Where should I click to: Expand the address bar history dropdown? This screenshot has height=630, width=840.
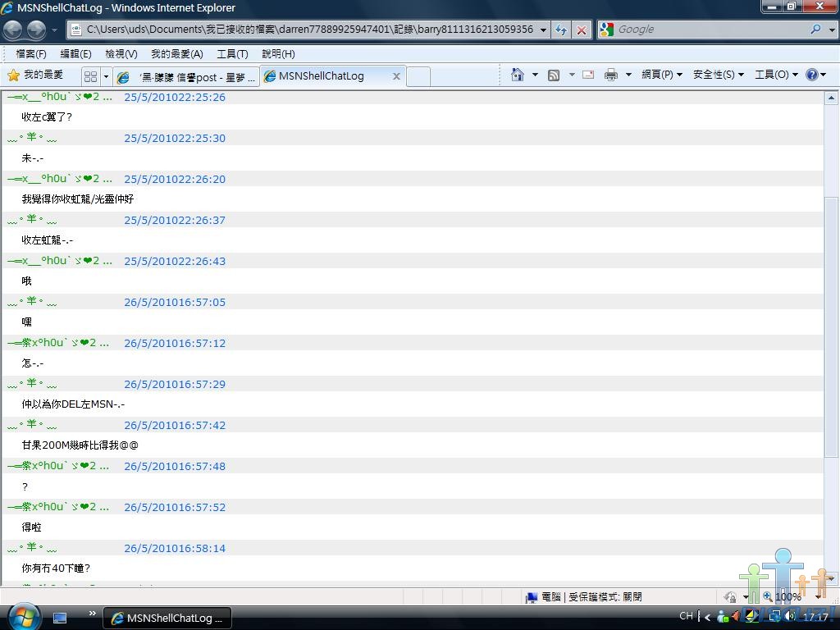point(543,30)
